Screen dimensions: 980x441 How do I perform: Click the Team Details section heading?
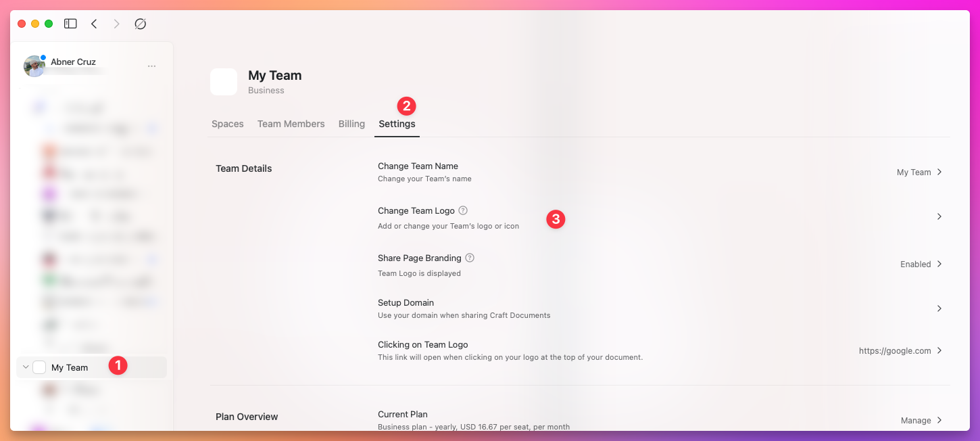[x=244, y=168]
